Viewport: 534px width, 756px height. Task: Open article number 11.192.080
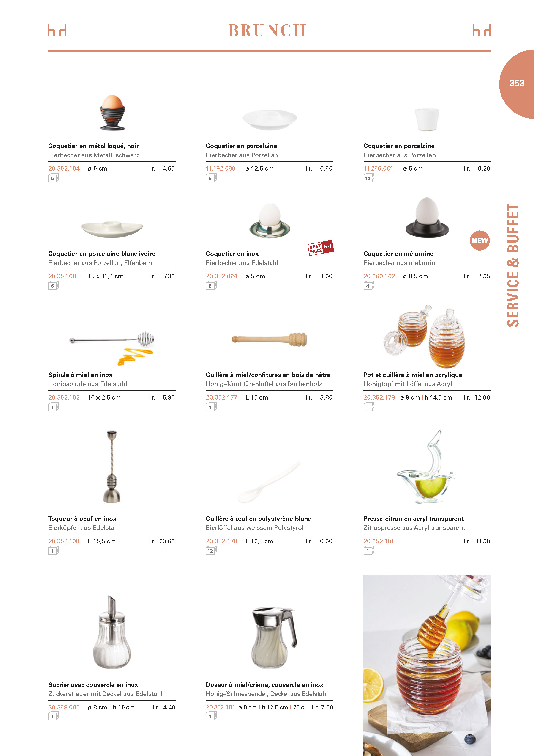point(221,168)
